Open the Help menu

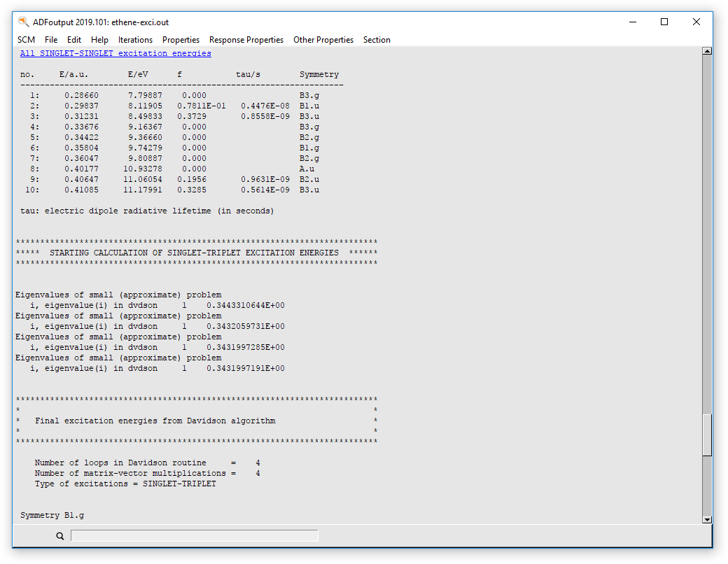99,40
